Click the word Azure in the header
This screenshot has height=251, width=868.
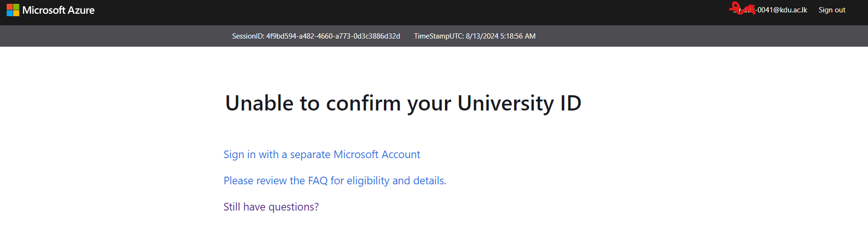point(81,10)
